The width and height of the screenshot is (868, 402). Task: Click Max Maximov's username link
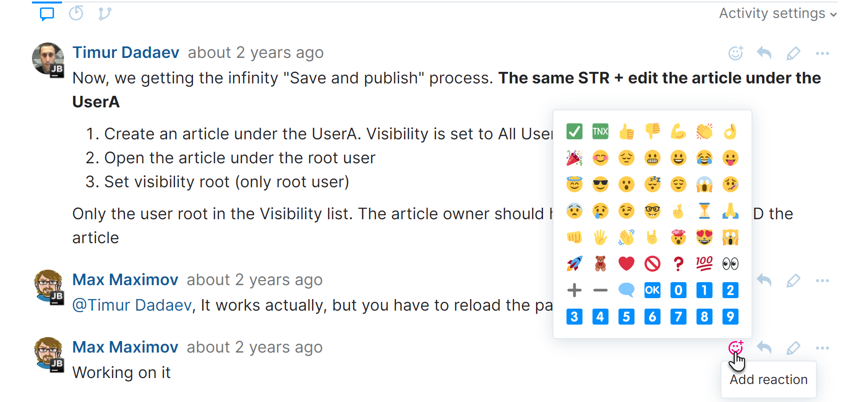pos(125,279)
